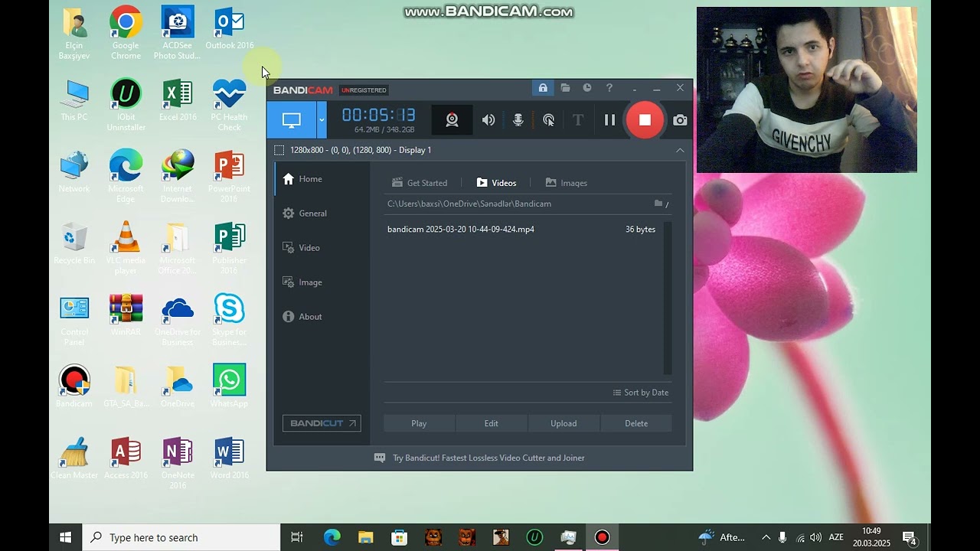
Task: Click the Skype for Business desktop icon
Action: pos(230,320)
